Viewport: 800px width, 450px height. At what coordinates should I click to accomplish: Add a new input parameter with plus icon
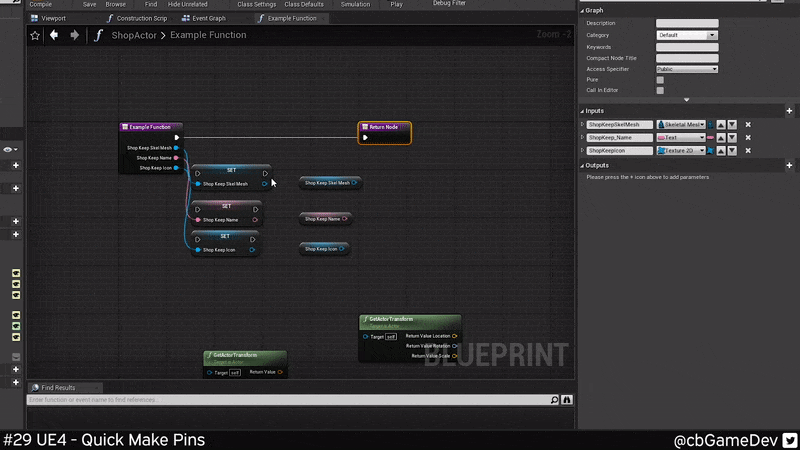[x=789, y=111]
